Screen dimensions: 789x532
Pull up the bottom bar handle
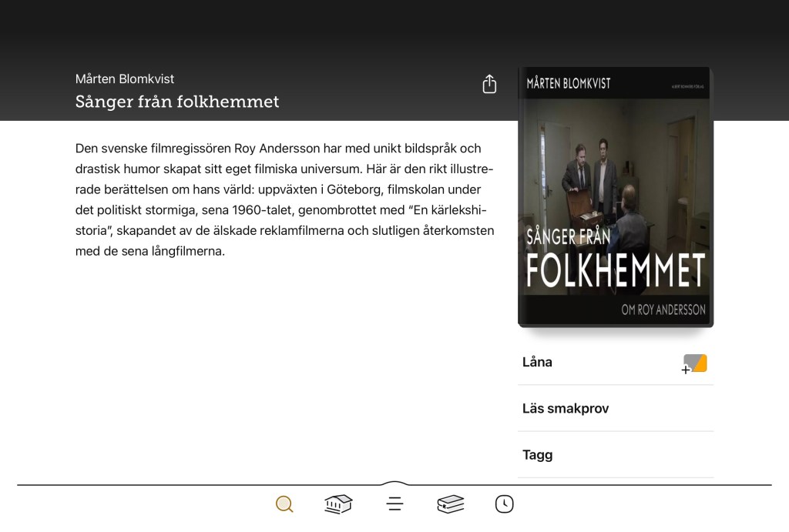coord(394,484)
